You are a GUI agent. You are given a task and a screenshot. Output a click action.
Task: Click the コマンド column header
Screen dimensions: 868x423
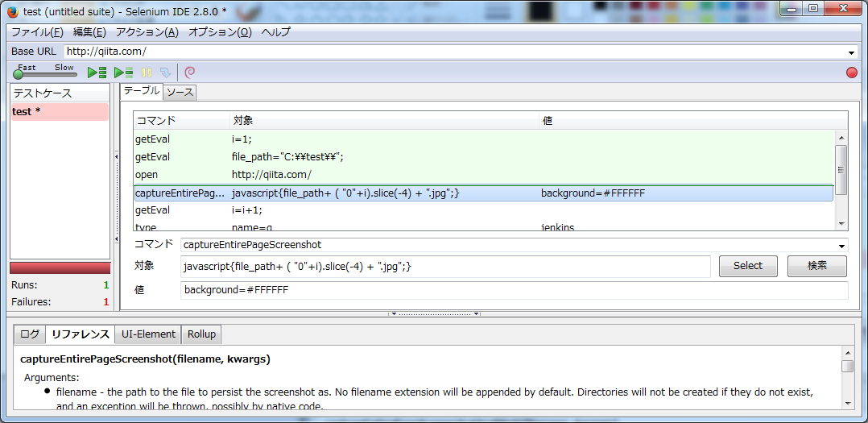tap(182, 120)
